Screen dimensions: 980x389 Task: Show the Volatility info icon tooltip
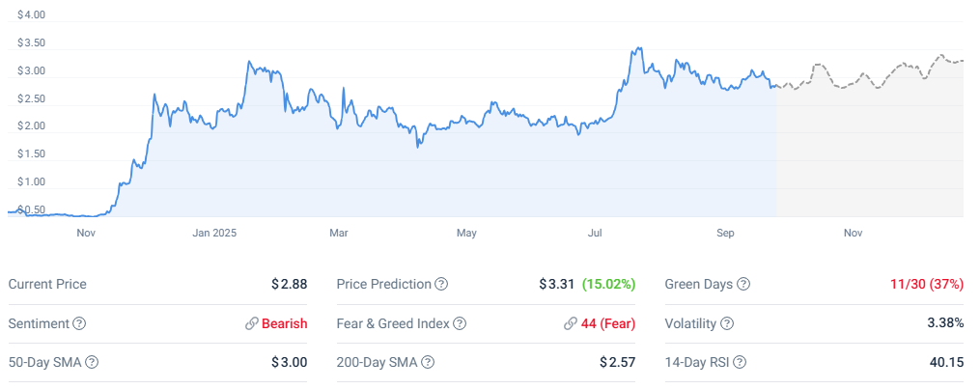tap(726, 324)
